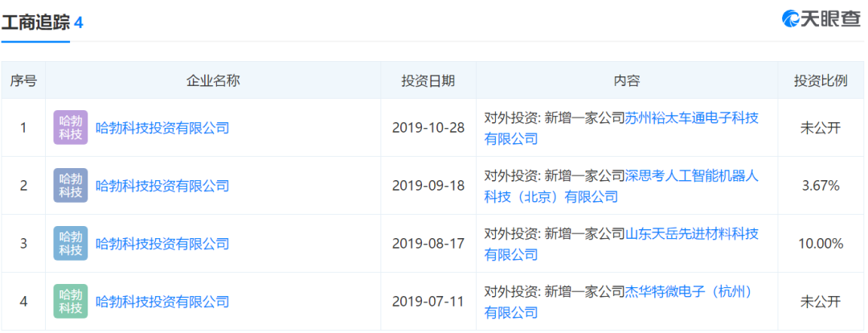Image resolution: width=868 pixels, height=333 pixels.
Task: Click the blue-gray 哈勃科技 logo in row 2
Action: [x=70, y=185]
